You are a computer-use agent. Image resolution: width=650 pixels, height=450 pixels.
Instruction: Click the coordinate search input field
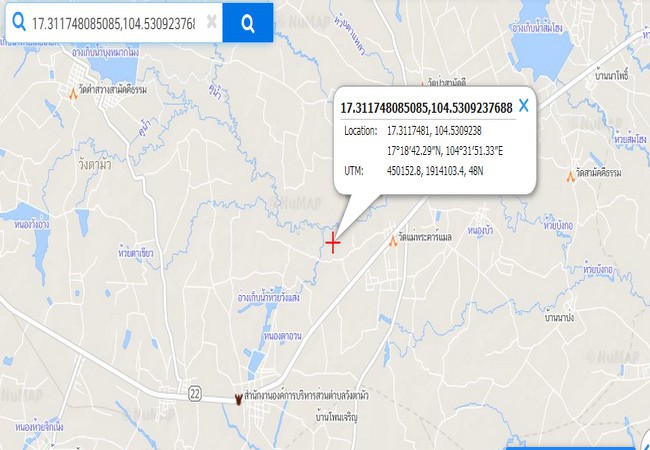coord(113,24)
